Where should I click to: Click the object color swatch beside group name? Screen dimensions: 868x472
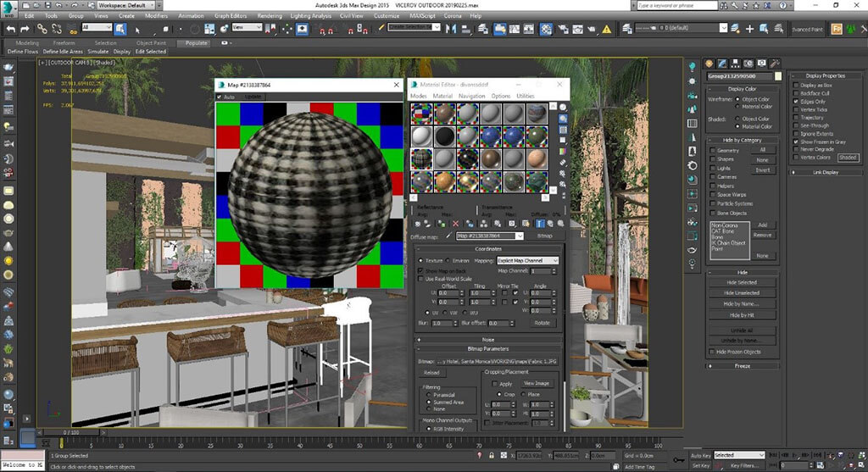778,76
